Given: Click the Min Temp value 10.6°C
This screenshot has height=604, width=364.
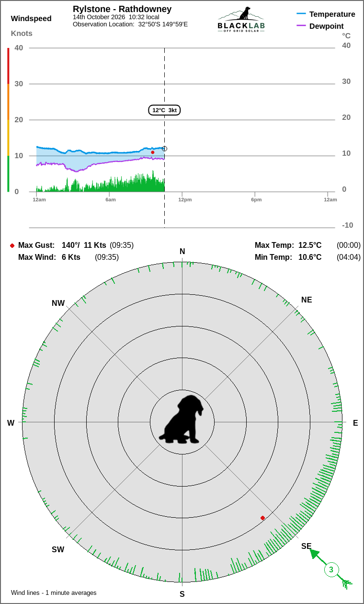Looking at the screenshot, I should click(x=310, y=257).
